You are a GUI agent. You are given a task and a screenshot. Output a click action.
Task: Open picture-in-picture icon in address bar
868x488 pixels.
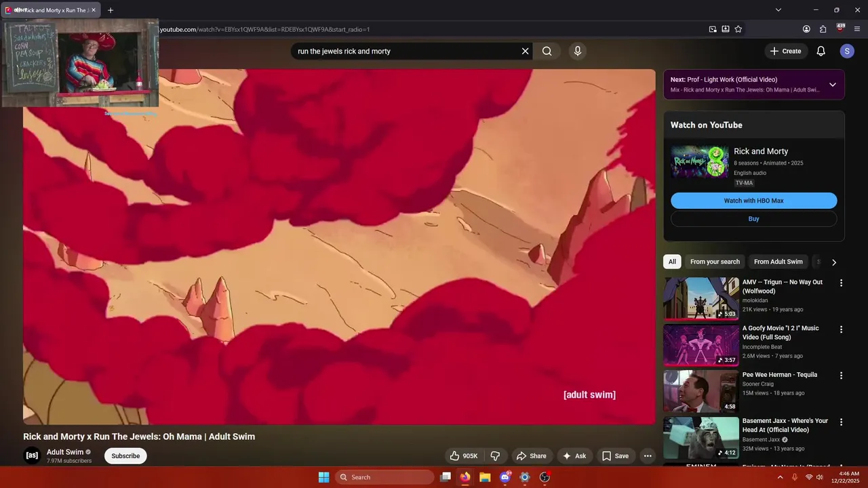point(713,29)
